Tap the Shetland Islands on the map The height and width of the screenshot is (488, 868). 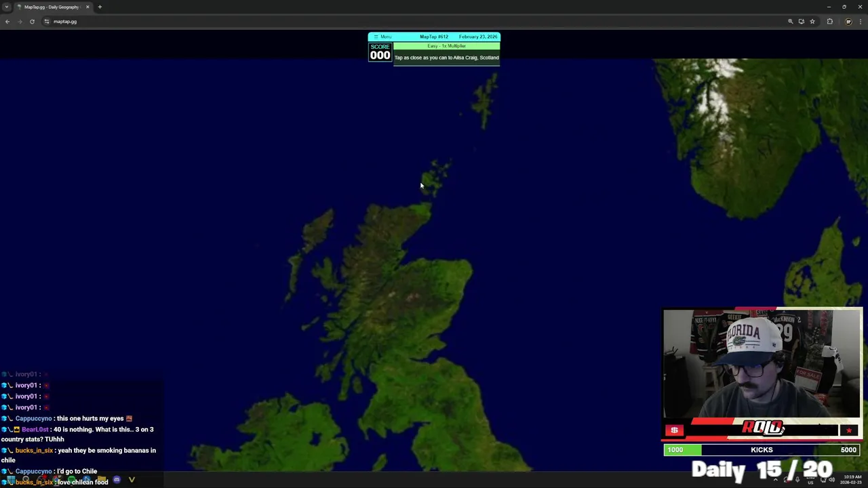coord(486,100)
